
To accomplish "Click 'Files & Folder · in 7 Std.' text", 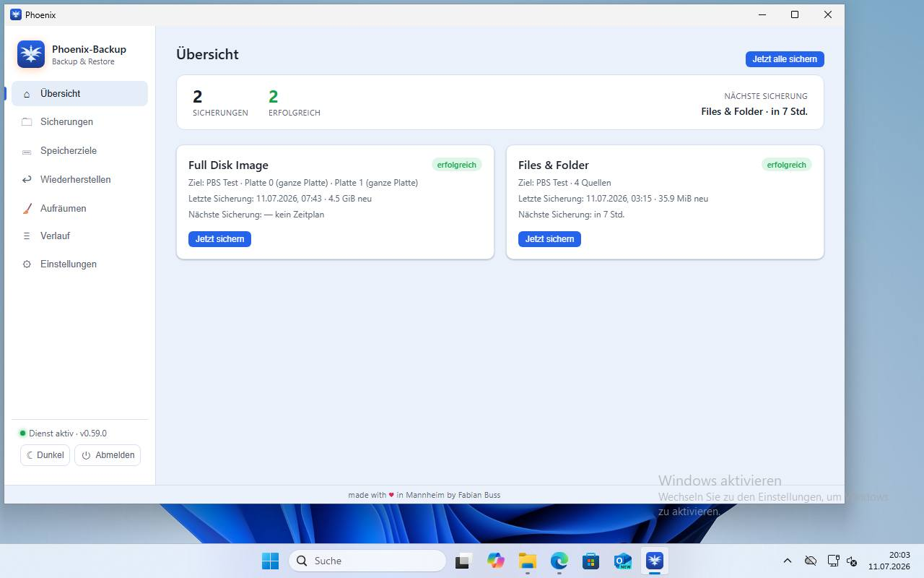I will coord(754,111).
